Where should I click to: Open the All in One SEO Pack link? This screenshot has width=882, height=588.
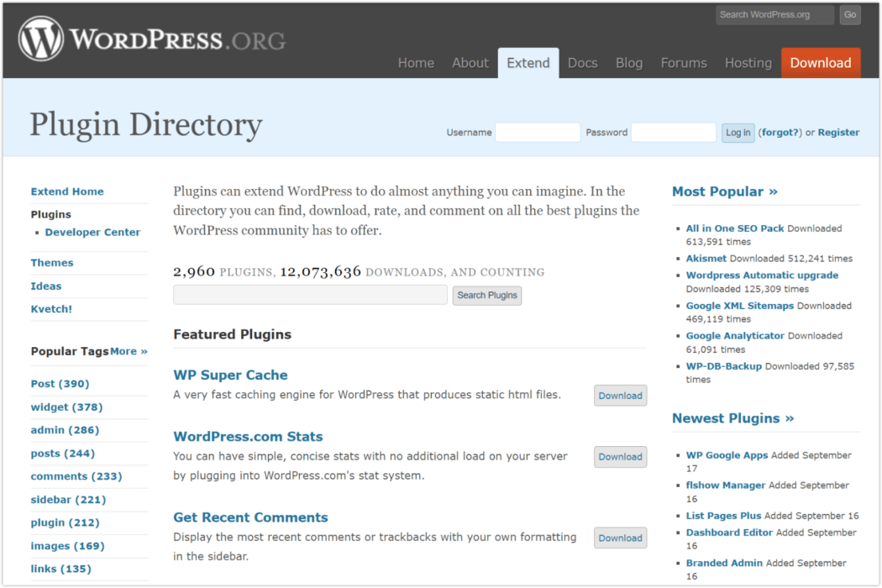[x=735, y=228]
